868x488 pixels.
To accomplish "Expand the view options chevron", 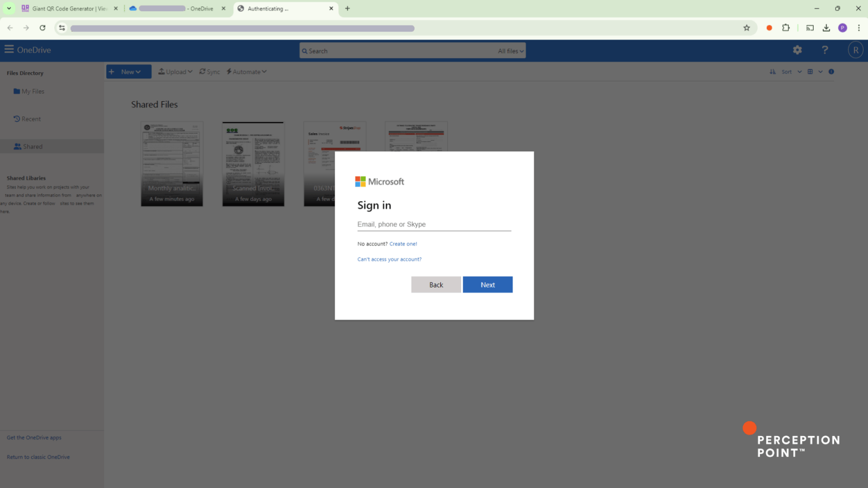I will (x=821, y=72).
